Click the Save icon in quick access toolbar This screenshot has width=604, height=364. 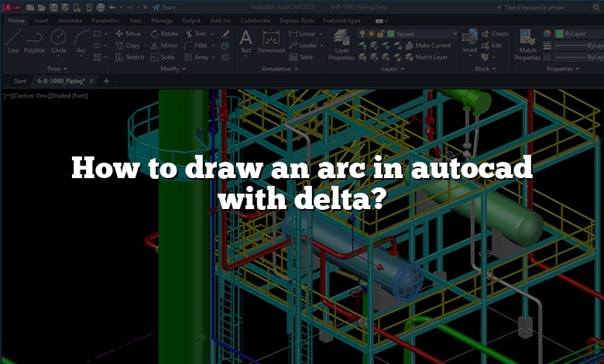point(53,7)
